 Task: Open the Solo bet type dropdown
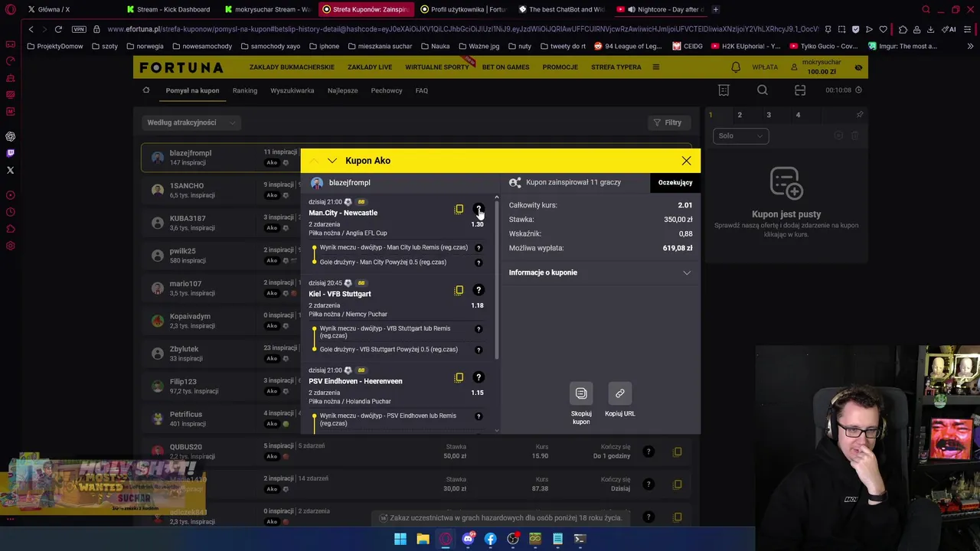pyautogui.click(x=740, y=135)
